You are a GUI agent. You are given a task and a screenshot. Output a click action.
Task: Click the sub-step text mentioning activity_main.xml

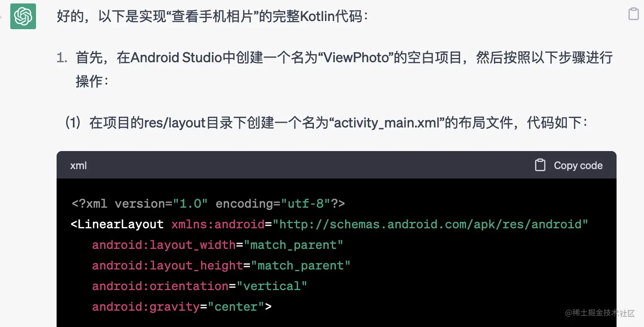click(328, 123)
